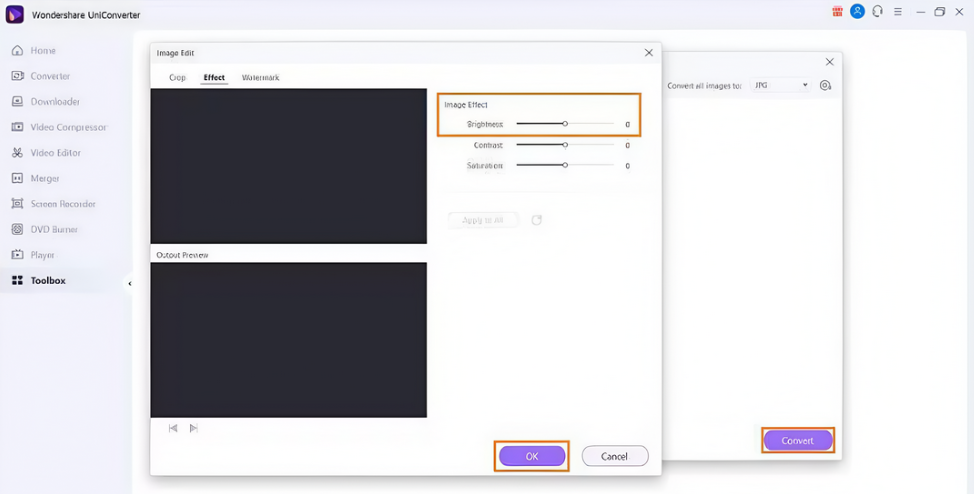
Task: Click the reset effects circular arrow icon
Action: [x=537, y=220]
